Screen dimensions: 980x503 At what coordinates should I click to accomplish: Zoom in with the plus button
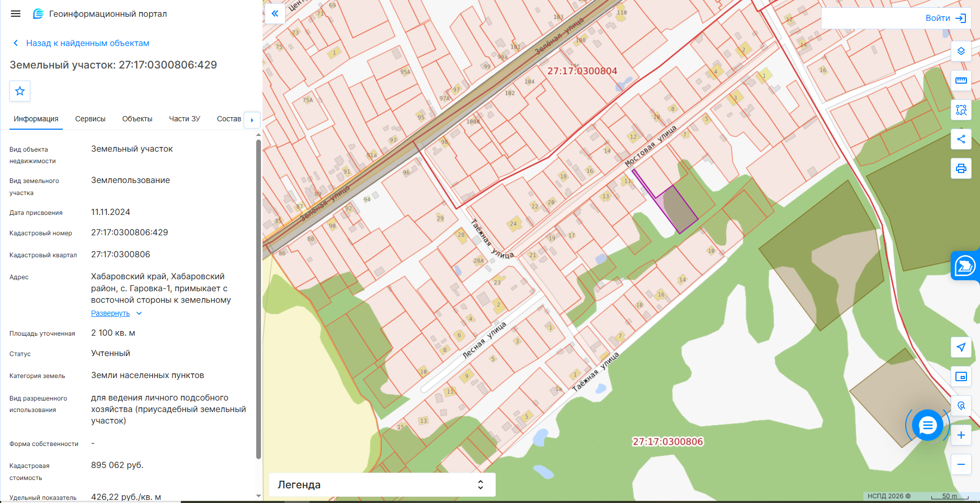961,435
